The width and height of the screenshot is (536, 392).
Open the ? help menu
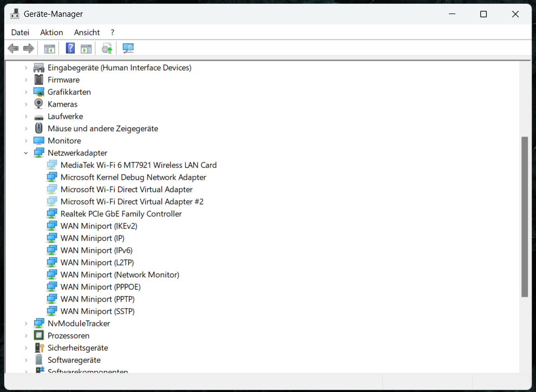(113, 32)
